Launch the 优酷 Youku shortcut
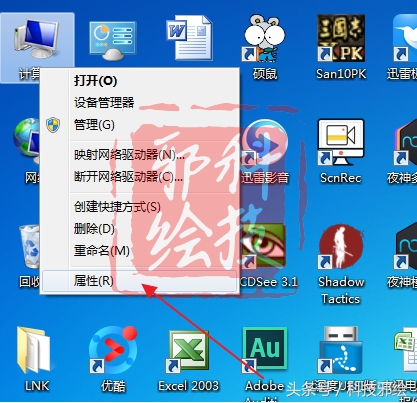This screenshot has height=403, width=417. point(113,350)
